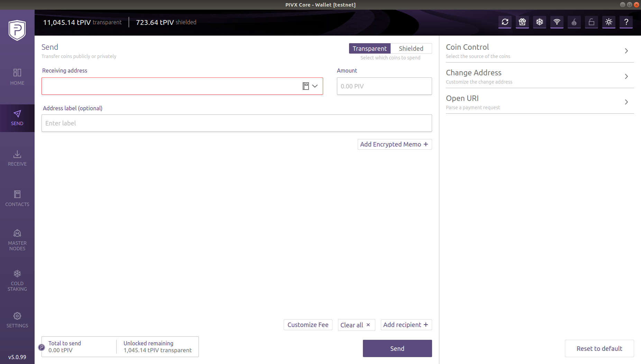Viewport: 641px width, 364px height.
Task: Add another recipient
Action: click(x=406, y=325)
